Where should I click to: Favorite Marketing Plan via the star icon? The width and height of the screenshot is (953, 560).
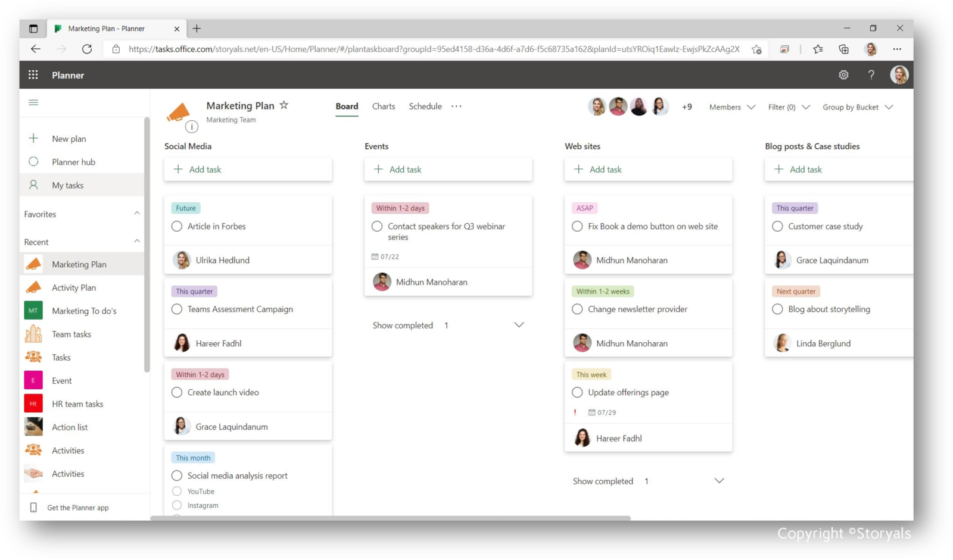coord(284,105)
